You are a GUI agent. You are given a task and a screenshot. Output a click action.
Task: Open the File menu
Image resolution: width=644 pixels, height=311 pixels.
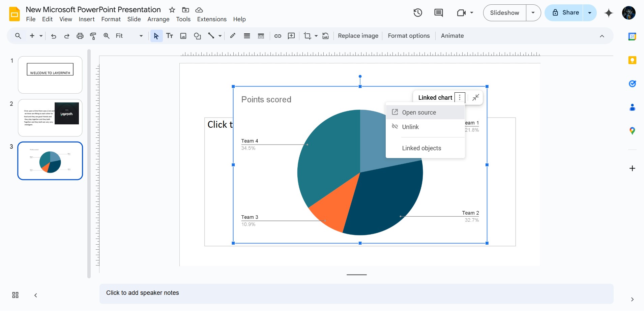pyautogui.click(x=31, y=19)
